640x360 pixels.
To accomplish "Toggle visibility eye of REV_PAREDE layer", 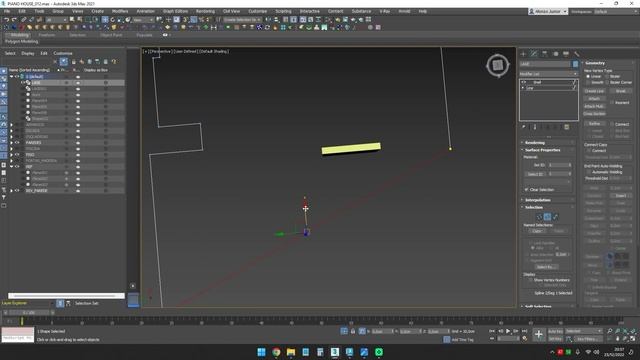I will pyautogui.click(x=17, y=191).
